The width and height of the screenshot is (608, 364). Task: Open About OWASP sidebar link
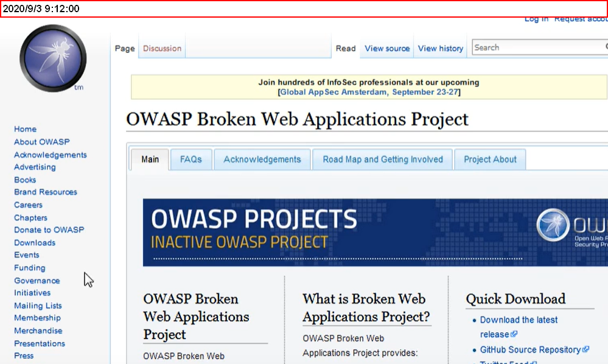coord(42,142)
